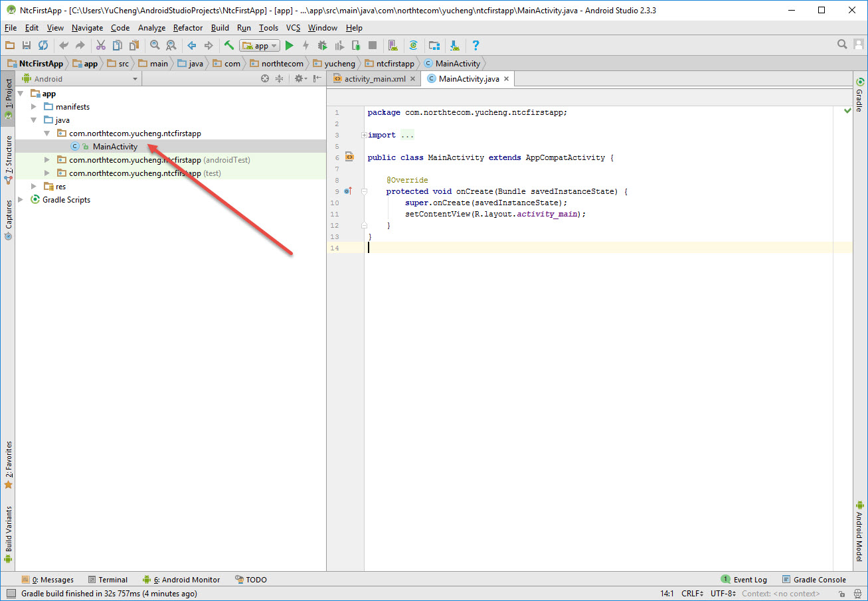
Task: Collapse the onCreate method fold marker
Action: (x=364, y=191)
